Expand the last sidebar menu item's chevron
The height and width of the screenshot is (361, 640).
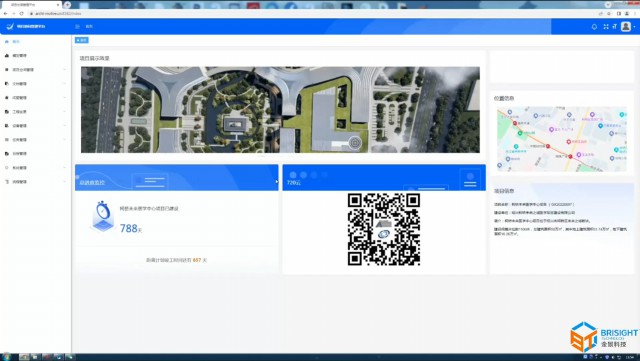64,182
